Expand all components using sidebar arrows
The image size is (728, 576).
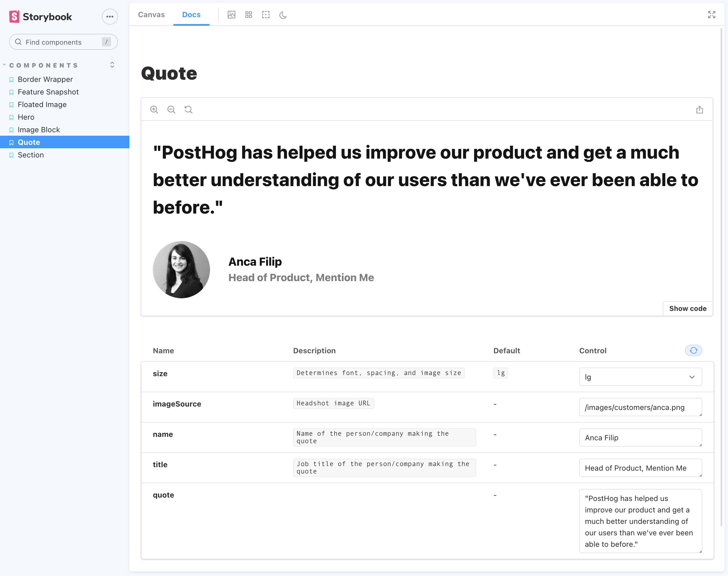pyautogui.click(x=112, y=65)
